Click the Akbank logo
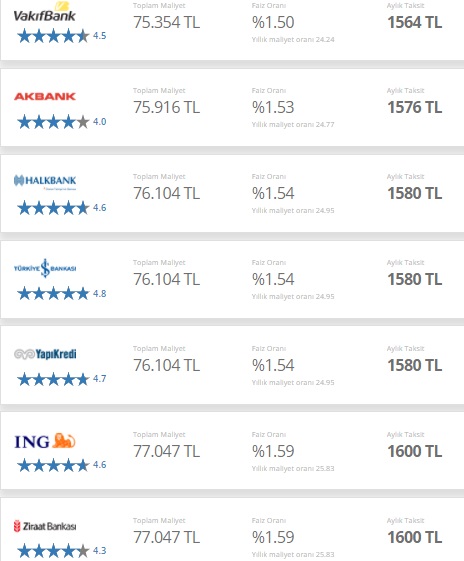 [45, 96]
